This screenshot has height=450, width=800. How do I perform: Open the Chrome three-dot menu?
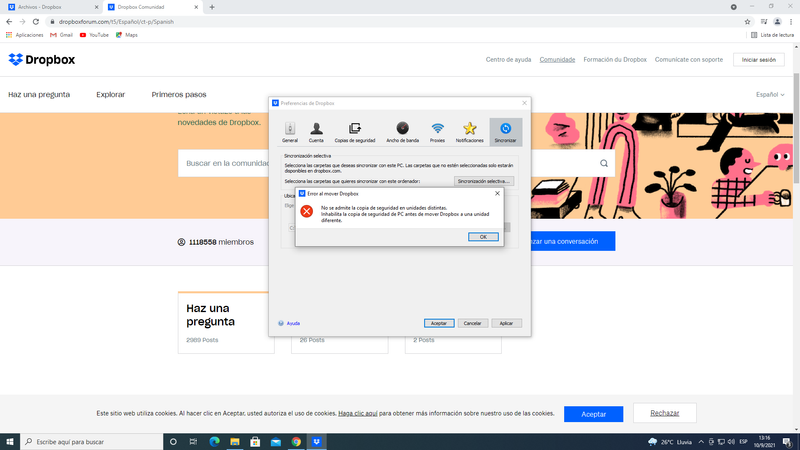point(791,22)
